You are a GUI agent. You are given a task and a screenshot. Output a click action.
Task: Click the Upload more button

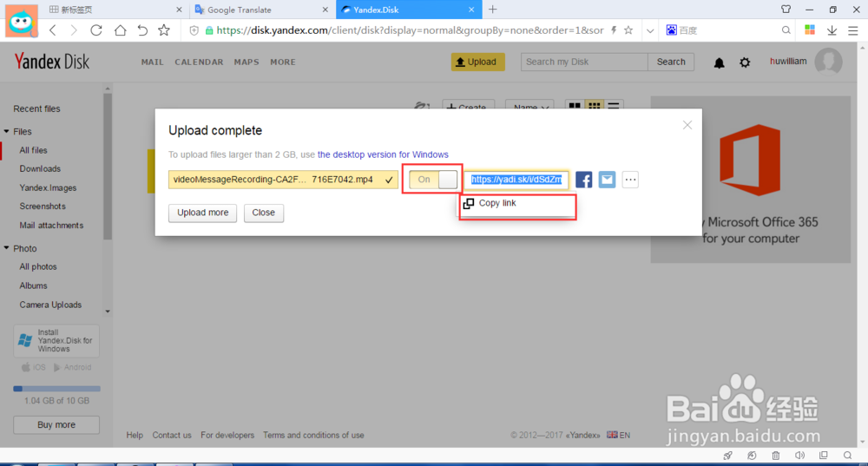pyautogui.click(x=202, y=213)
